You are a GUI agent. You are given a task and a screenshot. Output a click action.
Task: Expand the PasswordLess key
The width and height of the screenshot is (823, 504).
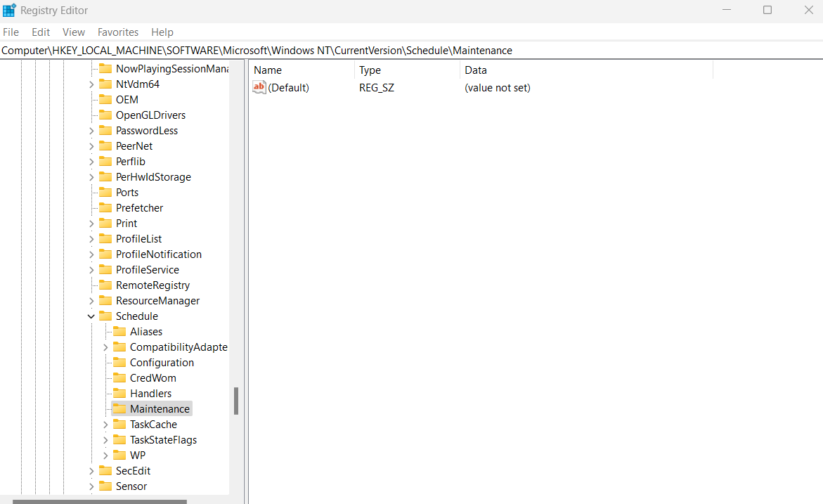pos(91,131)
